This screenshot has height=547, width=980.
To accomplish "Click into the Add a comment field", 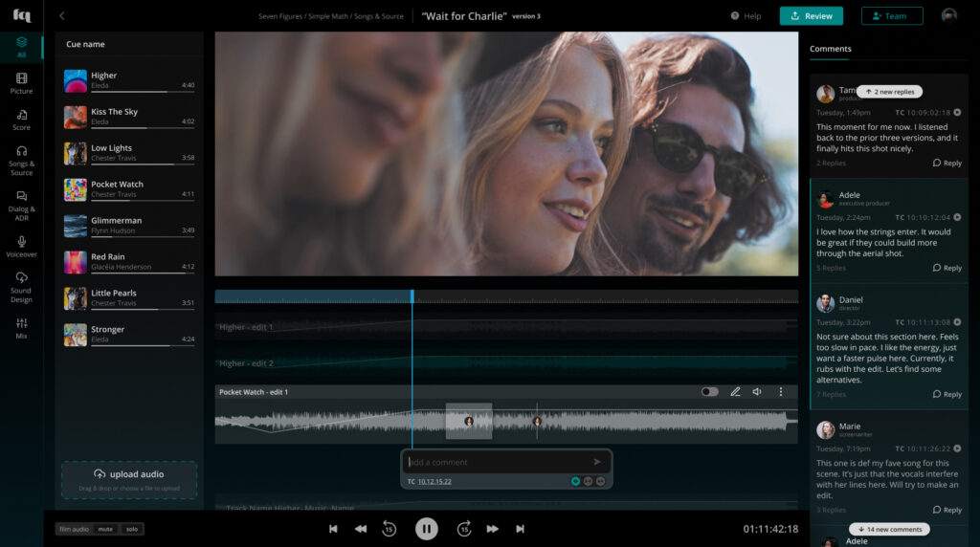I will (x=493, y=462).
